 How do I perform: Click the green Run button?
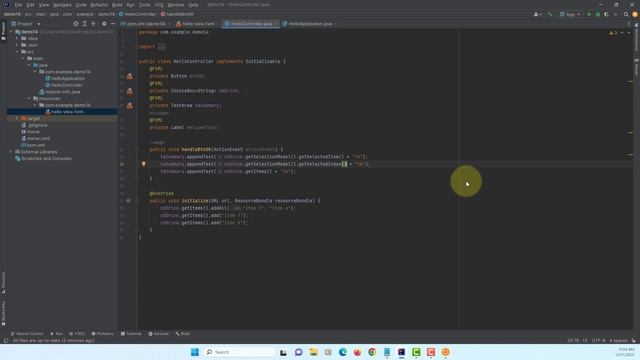[589, 14]
